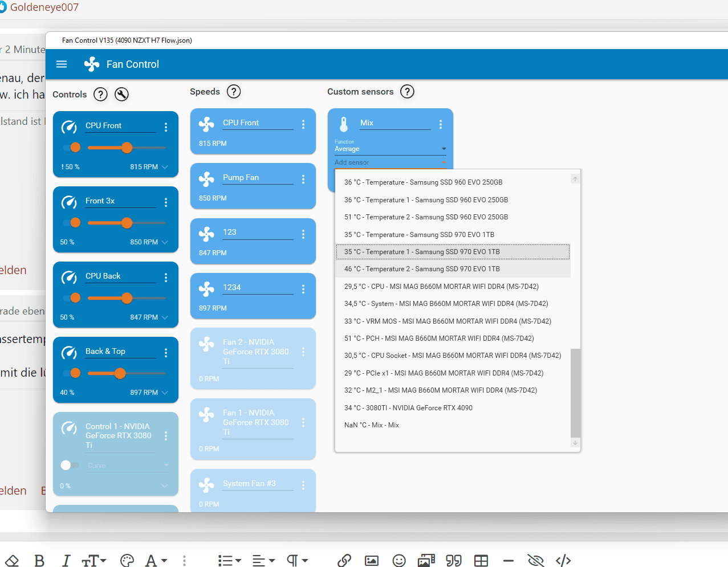Open the three-dot menu of the 123 speed card
Image resolution: width=728 pixels, height=567 pixels.
[x=303, y=234]
